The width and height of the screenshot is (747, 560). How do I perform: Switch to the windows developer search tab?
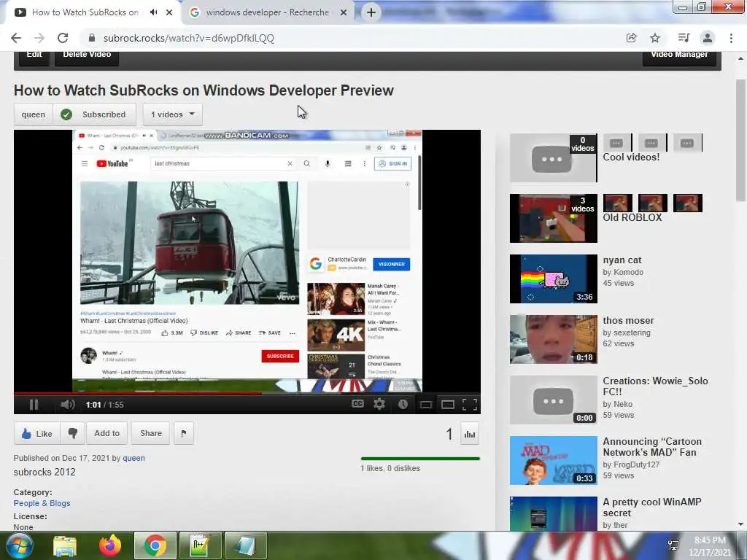[x=267, y=12]
